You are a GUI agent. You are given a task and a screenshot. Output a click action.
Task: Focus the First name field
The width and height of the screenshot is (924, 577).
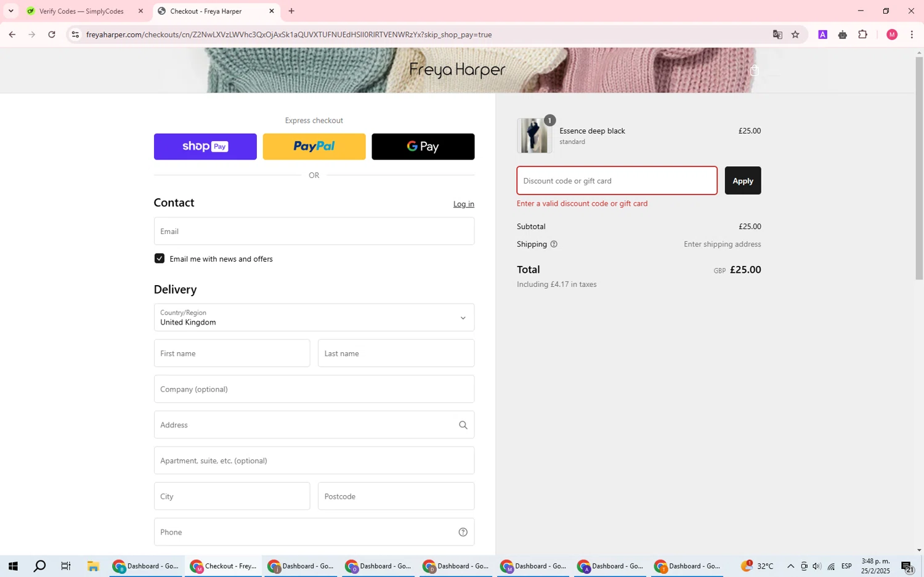232,353
